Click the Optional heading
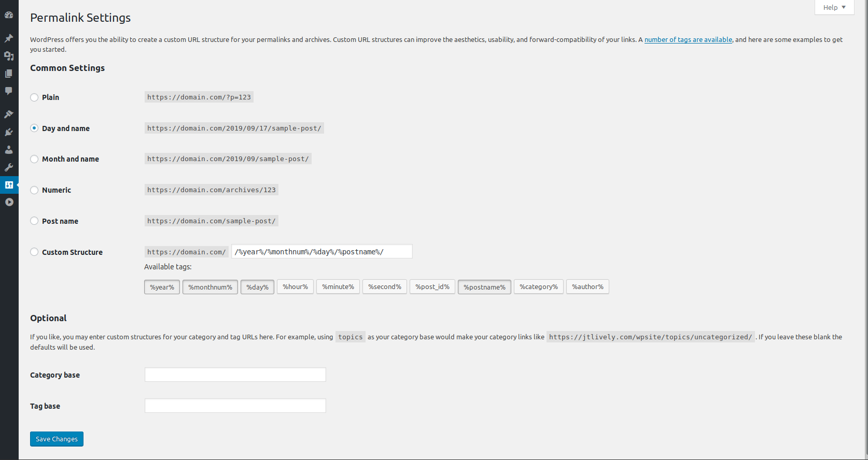Screen dimensions: 868x460 48,318
